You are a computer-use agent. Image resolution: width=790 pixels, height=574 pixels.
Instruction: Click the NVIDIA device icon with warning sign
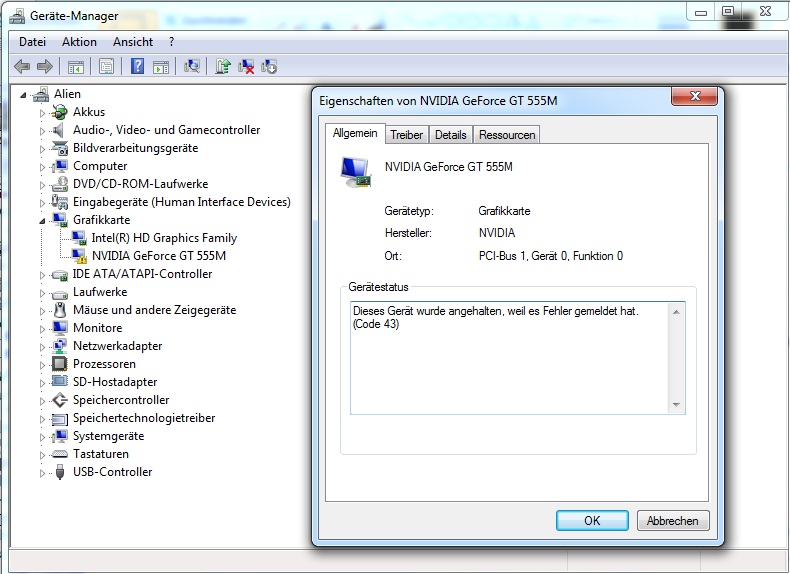(x=79, y=256)
